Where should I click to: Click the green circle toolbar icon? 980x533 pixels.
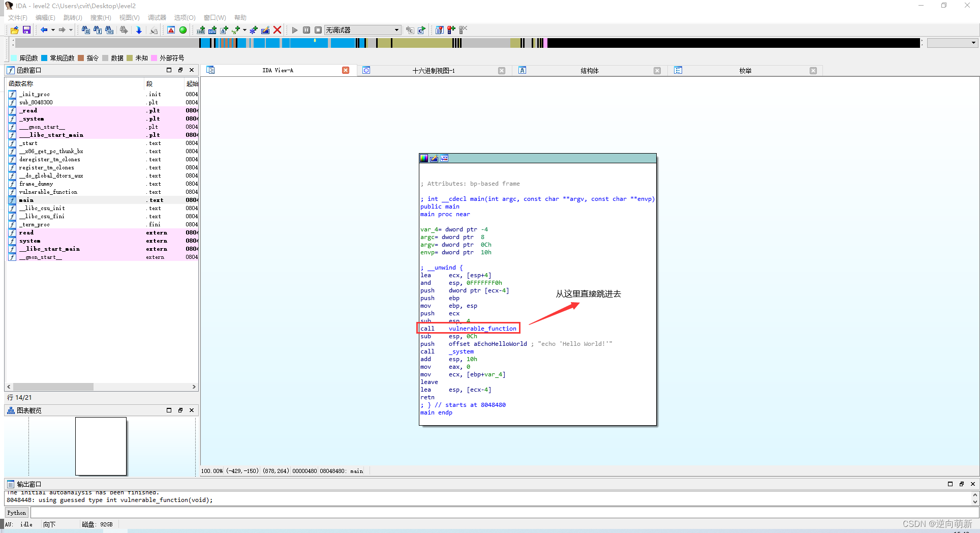pyautogui.click(x=183, y=30)
